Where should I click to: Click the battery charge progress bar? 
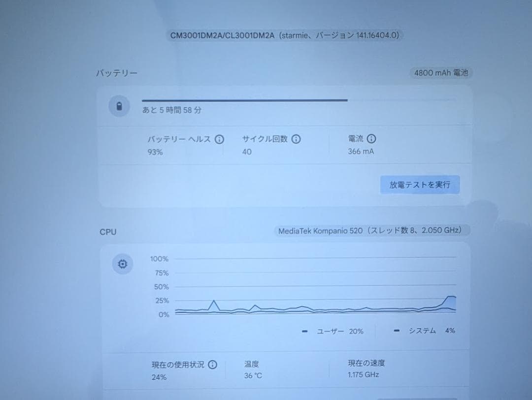243,100
